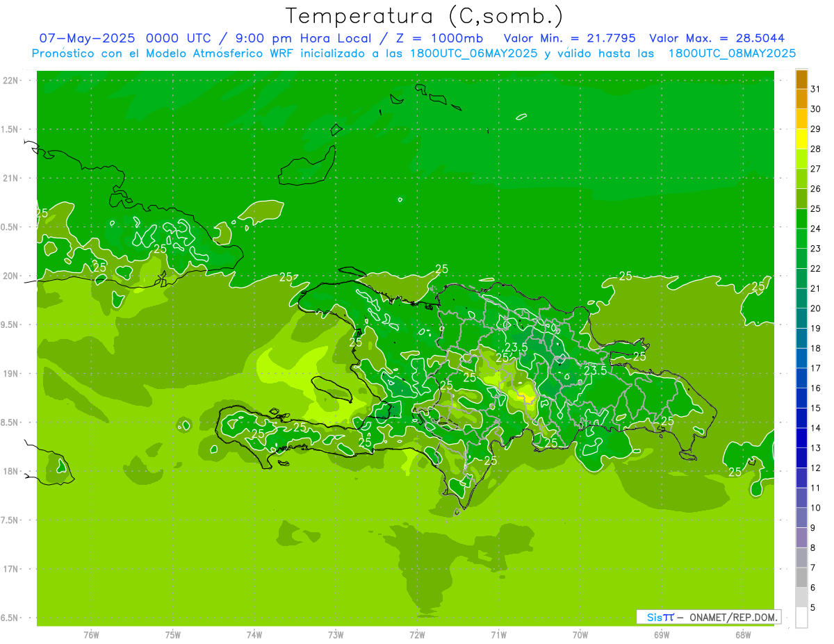Click the "75W" longitude label
Image resolution: width=834 pixels, height=644 pixels.
pos(173,634)
